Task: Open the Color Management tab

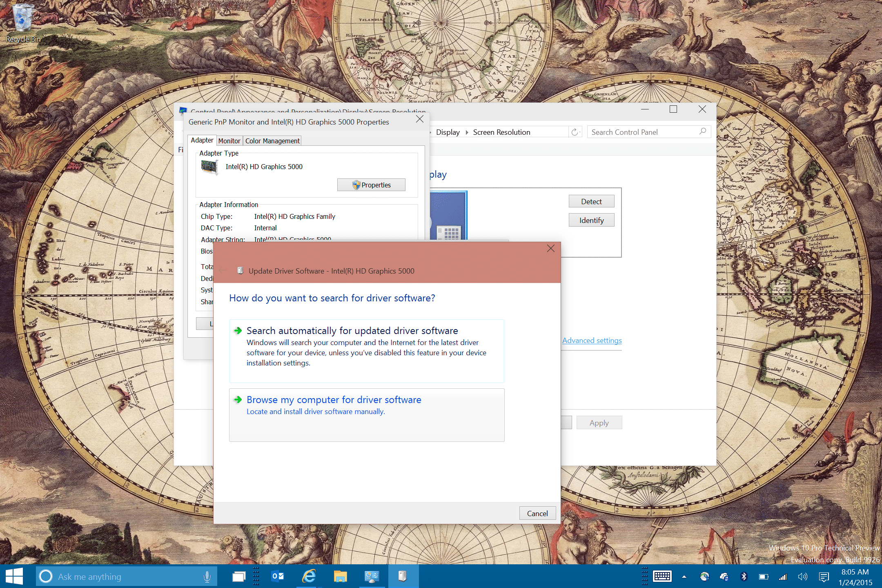Action: (272, 141)
